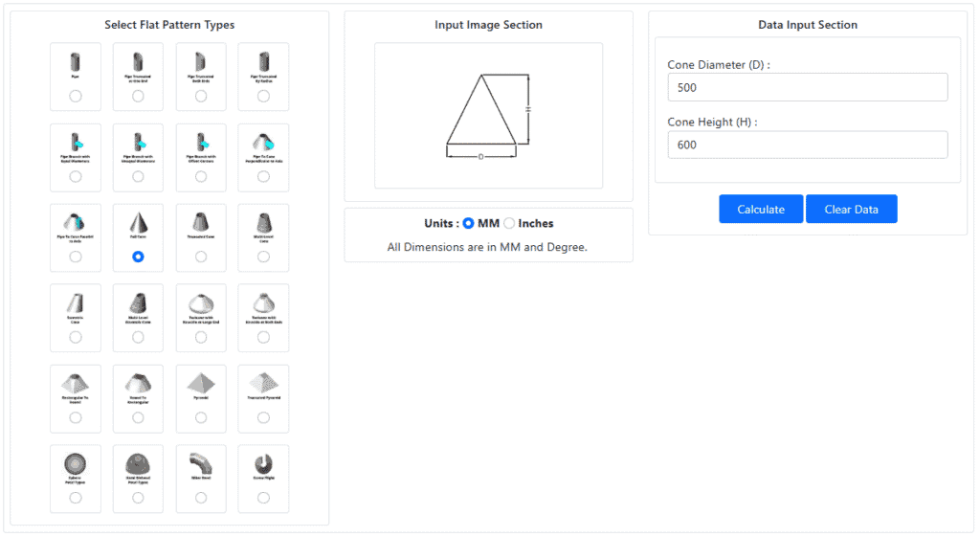This screenshot has height=537, width=980.
Task: Focus the Cone Diameter (D) input field
Action: point(808,87)
